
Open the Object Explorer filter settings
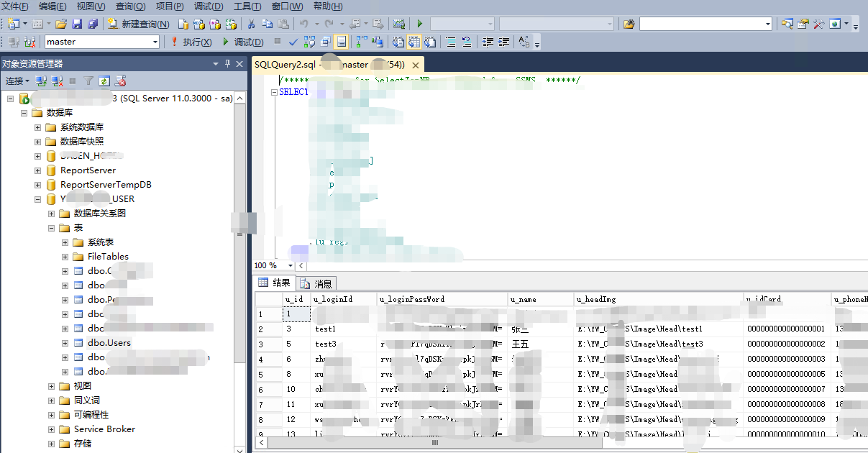pyautogui.click(x=88, y=81)
